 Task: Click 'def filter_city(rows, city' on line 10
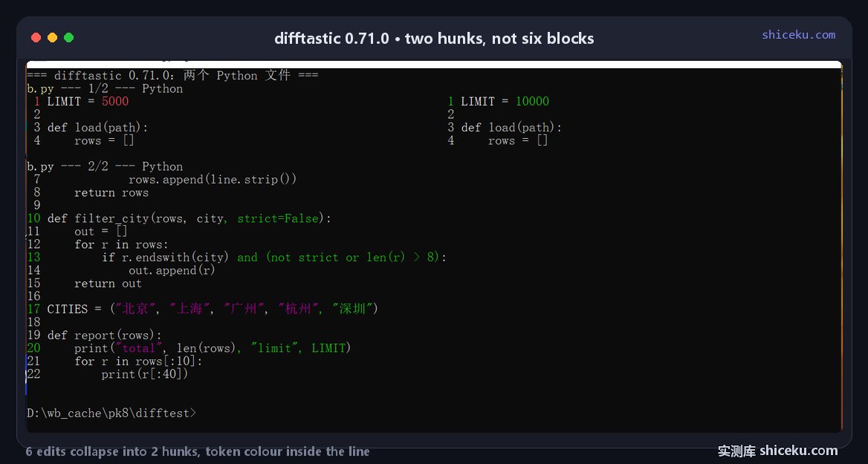pyautogui.click(x=135, y=218)
